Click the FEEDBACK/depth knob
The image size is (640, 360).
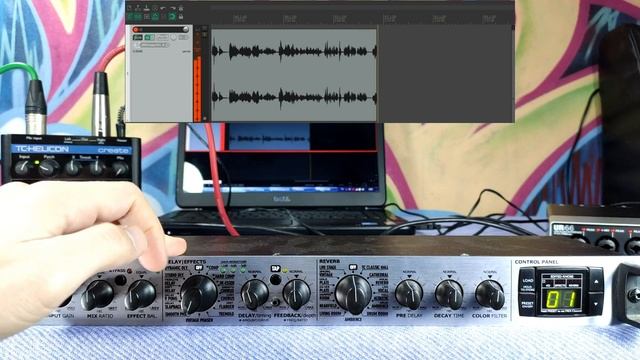pyautogui.click(x=296, y=294)
